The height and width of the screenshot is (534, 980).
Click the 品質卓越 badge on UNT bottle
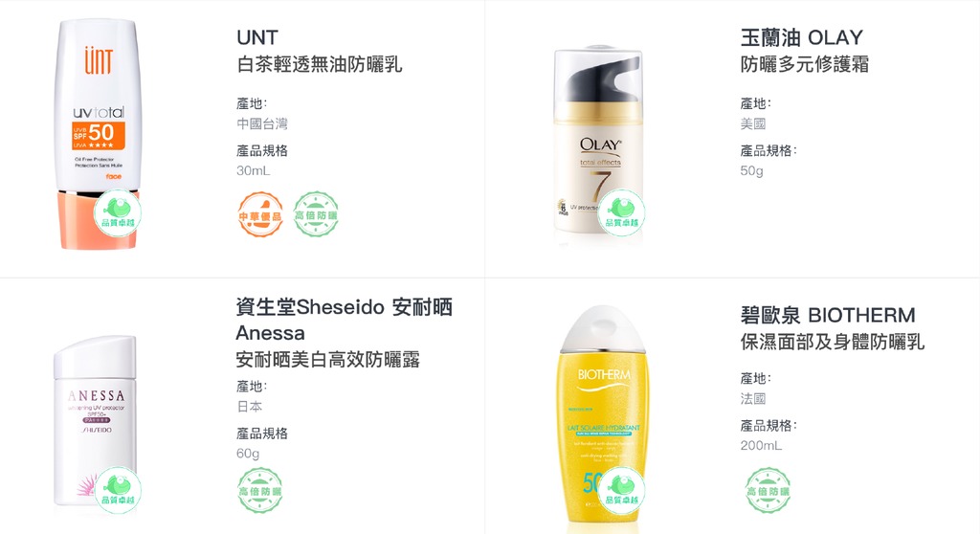pyautogui.click(x=118, y=213)
